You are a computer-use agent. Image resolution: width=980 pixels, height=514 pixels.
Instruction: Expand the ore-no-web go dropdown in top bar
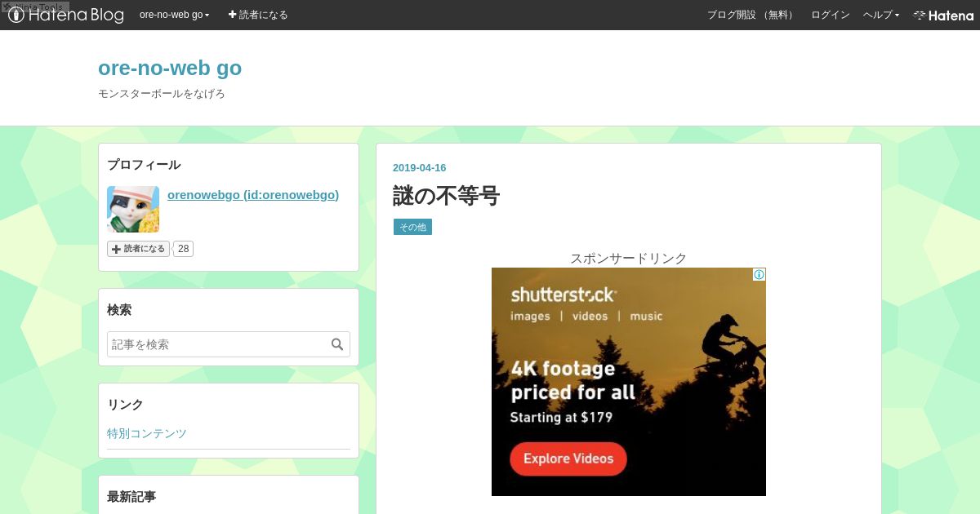pos(175,15)
